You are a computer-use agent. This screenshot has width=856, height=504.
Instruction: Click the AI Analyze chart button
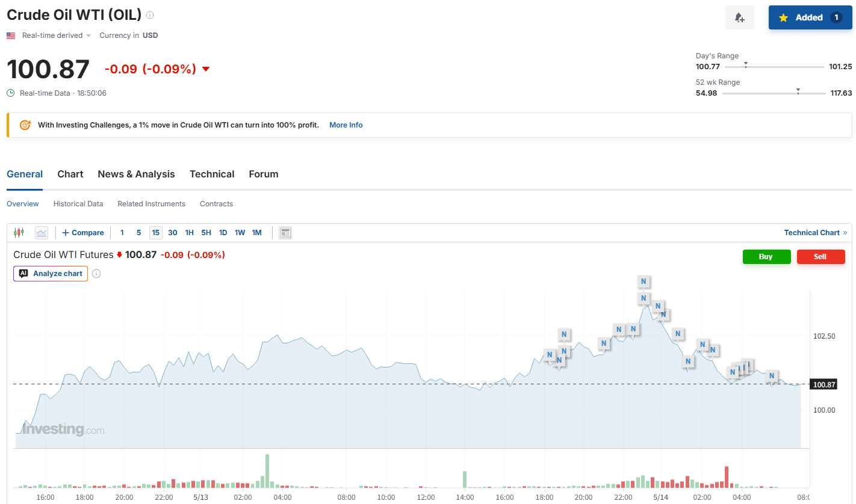click(51, 274)
